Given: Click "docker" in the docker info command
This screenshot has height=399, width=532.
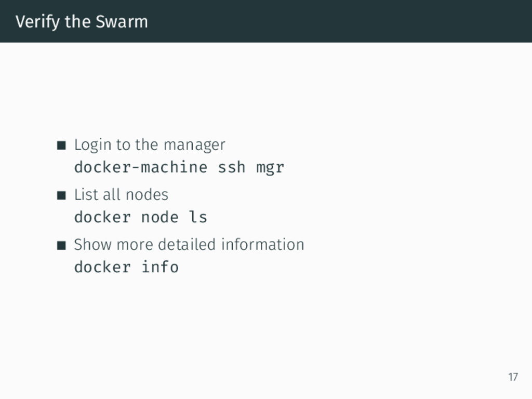Looking at the screenshot, I should [102, 267].
